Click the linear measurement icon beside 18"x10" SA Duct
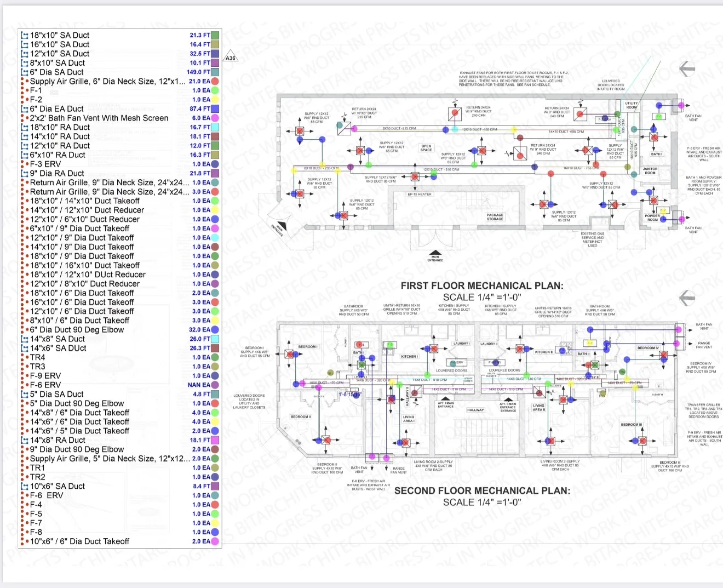The image size is (723, 588). 24,35
